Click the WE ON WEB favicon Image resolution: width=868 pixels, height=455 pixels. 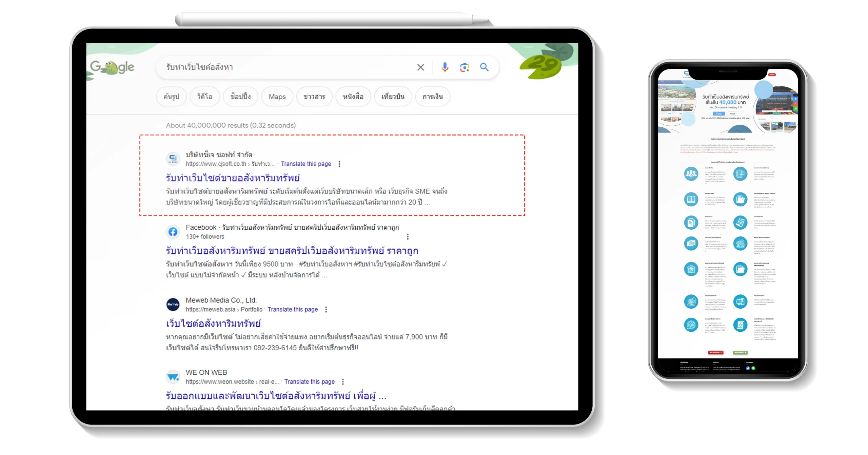[x=173, y=377]
